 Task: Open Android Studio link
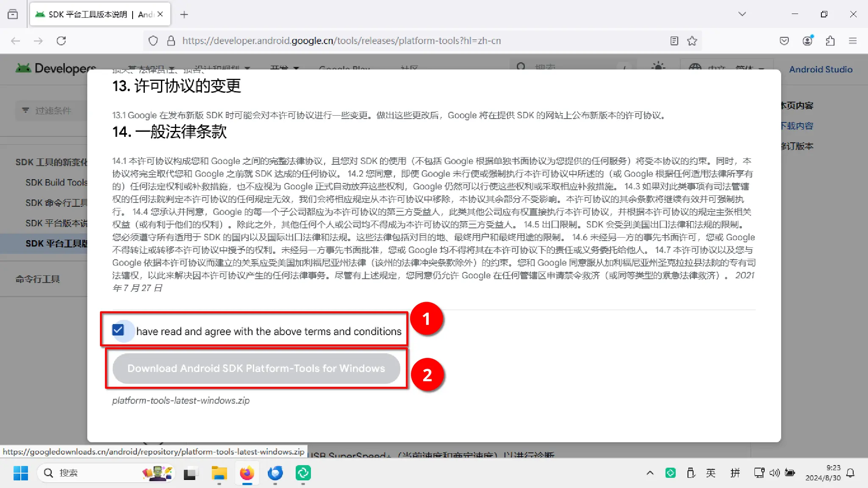point(821,69)
